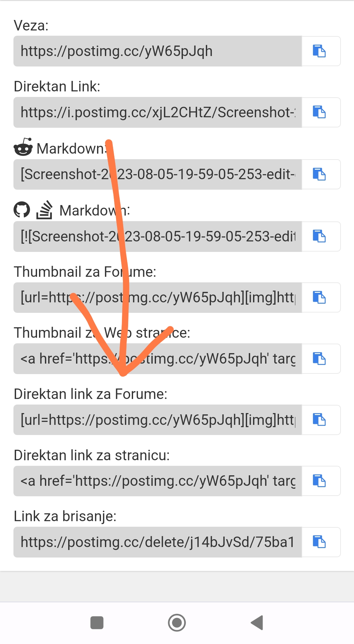Screen dimensions: 354x644
Task: Select the Veza URL text field
Action: coord(158,51)
